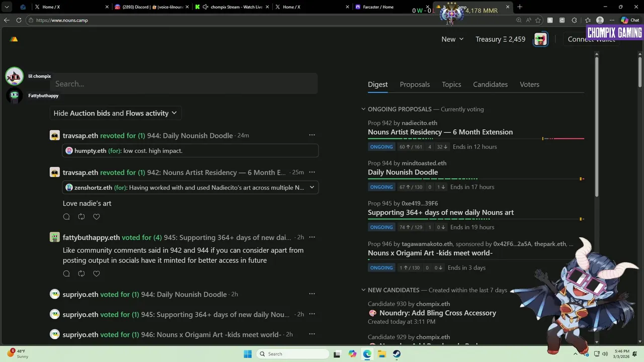644x362 pixels.
Task: Click the Nouns Camp logo icon
Action: [14, 39]
